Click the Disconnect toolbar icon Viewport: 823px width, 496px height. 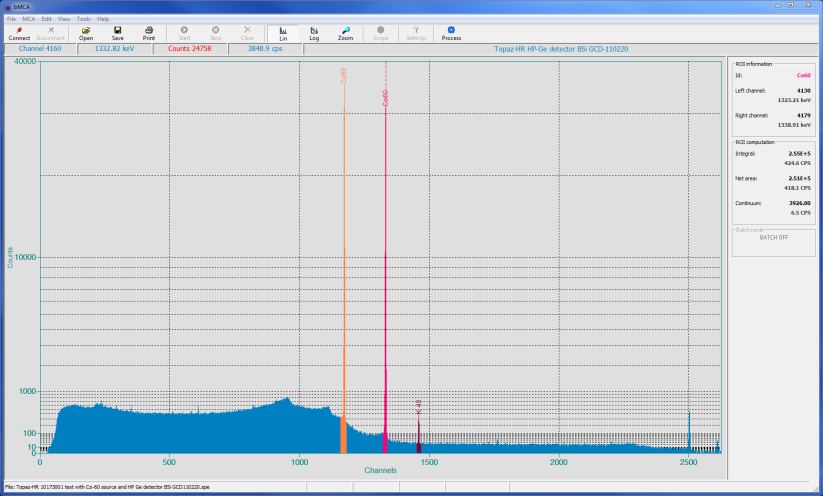pyautogui.click(x=51, y=34)
